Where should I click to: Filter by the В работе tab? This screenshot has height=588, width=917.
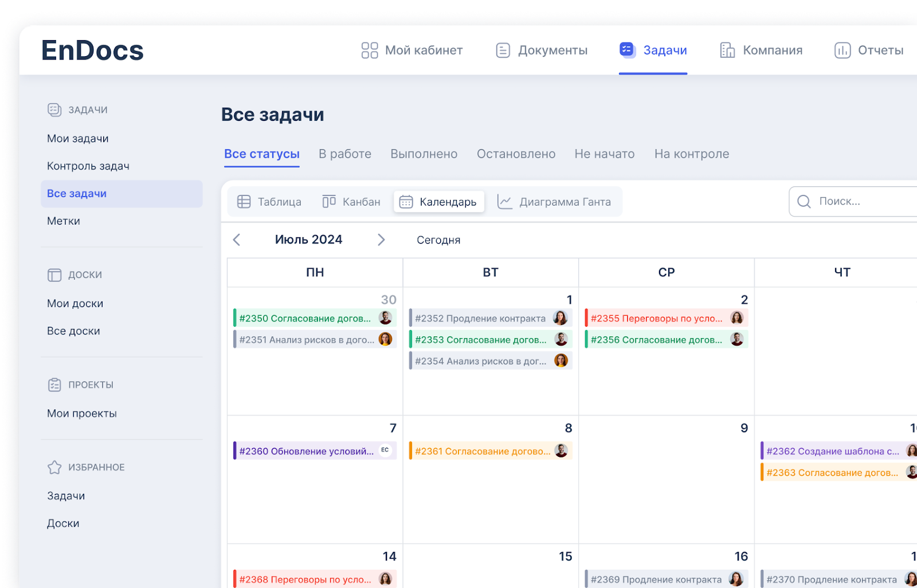[x=345, y=154]
